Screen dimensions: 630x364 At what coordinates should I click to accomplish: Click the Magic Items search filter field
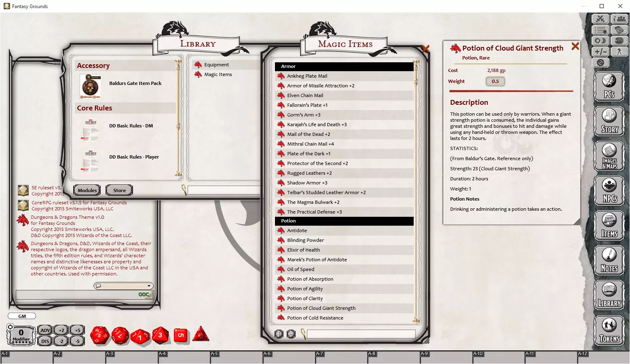point(361,334)
